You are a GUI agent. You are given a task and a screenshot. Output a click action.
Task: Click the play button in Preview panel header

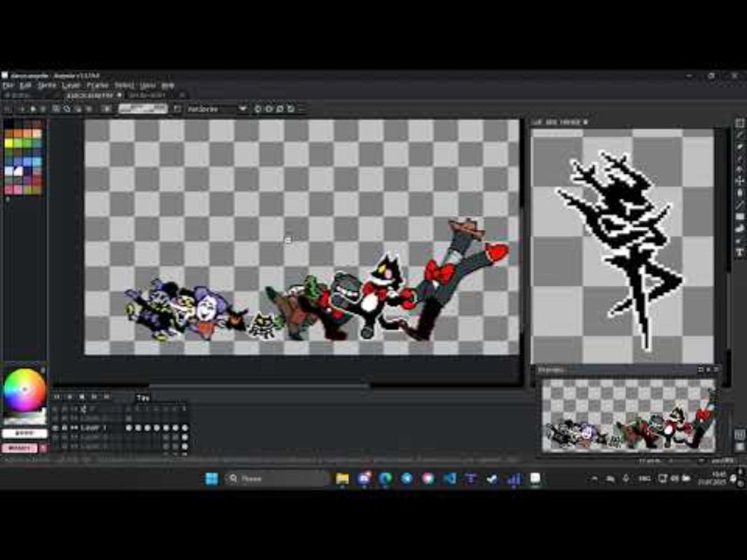tap(708, 370)
